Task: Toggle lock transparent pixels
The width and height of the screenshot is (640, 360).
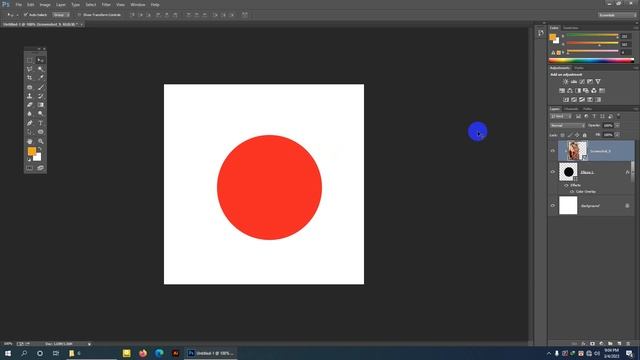Action: pyautogui.click(x=562, y=135)
